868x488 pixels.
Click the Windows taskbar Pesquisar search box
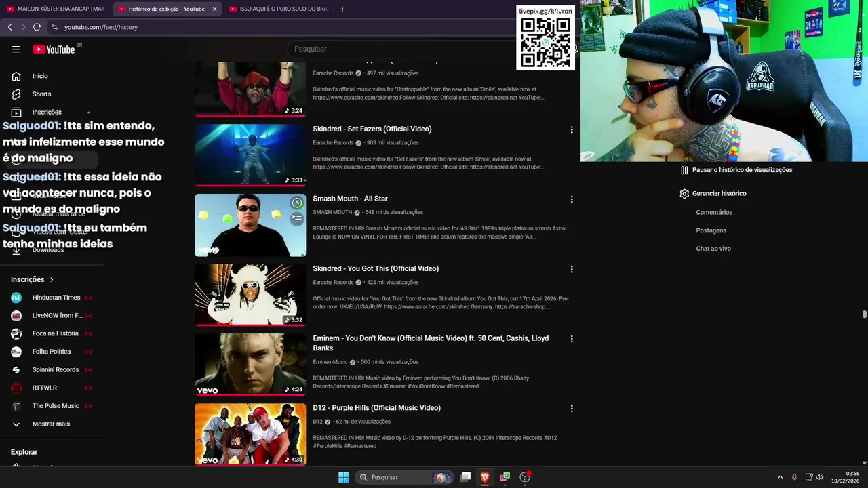pos(404,477)
